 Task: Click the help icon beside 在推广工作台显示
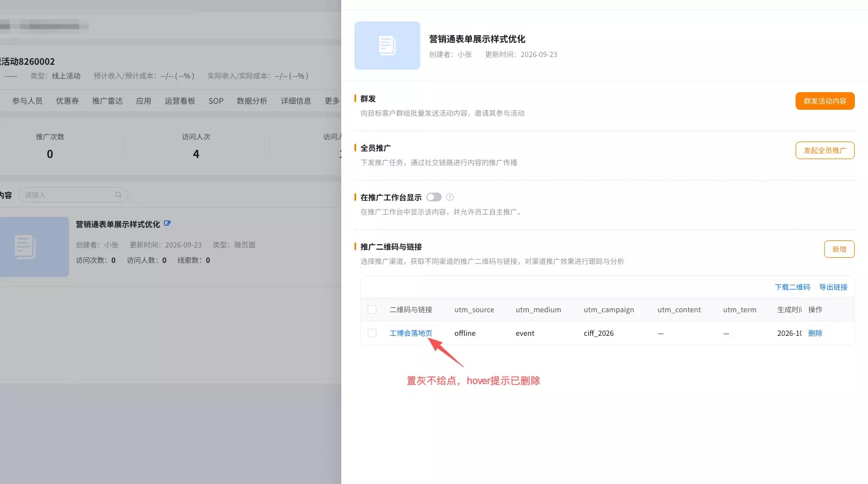coord(450,197)
